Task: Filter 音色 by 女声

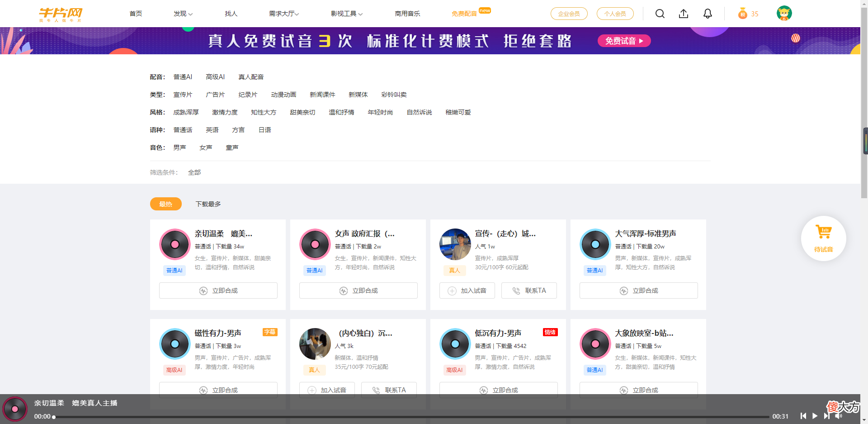Action: (206, 148)
